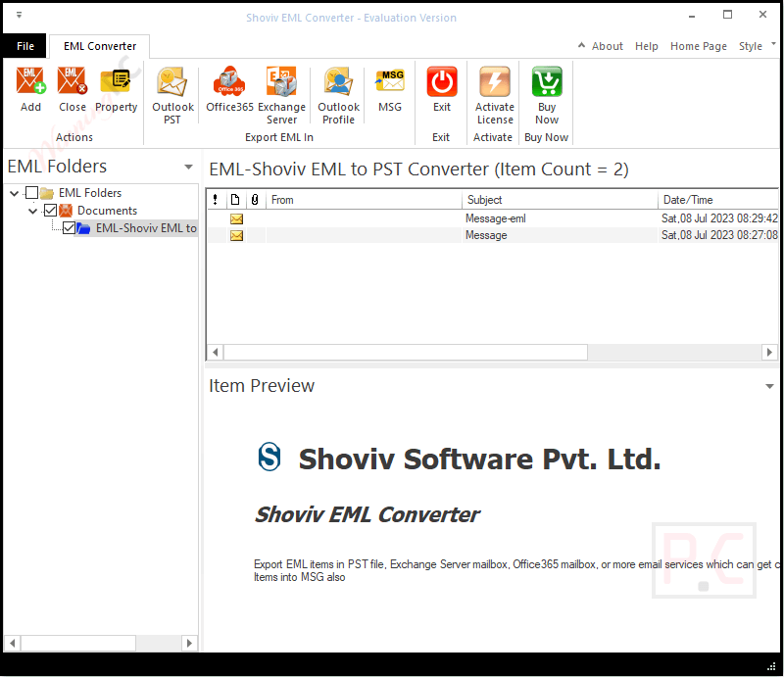Export EML items as MSG

(389, 81)
